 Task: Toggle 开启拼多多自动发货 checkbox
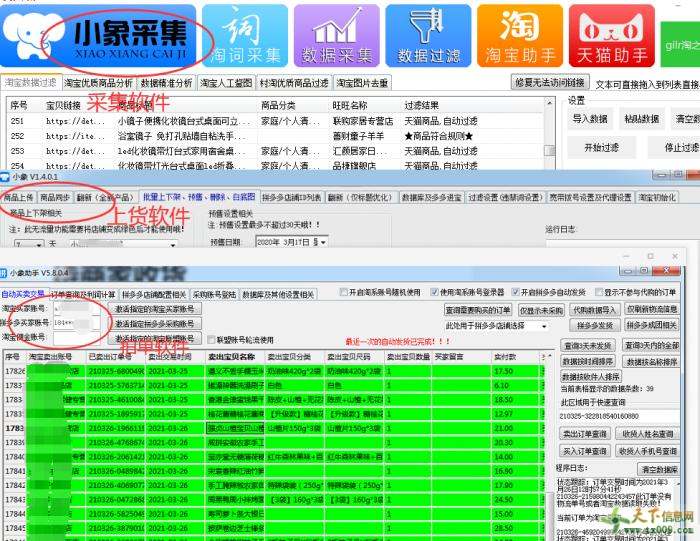pos(516,292)
